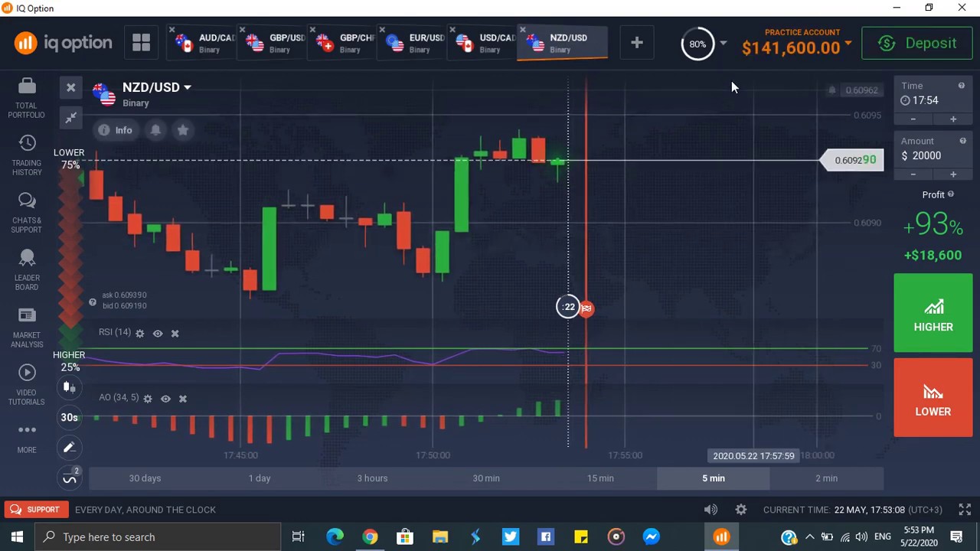Click the Amount help question mark
This screenshot has width=980, height=551.
[x=962, y=141]
